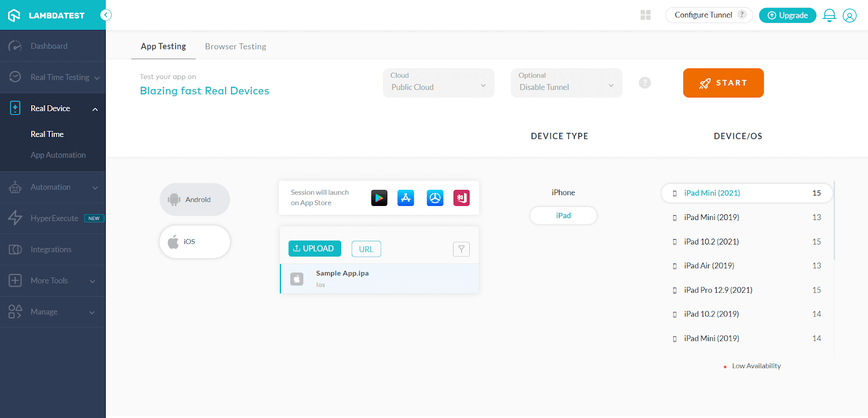The width and height of the screenshot is (868, 418).
Task: Click Blazing fast Real Devices heading
Action: coord(205,91)
